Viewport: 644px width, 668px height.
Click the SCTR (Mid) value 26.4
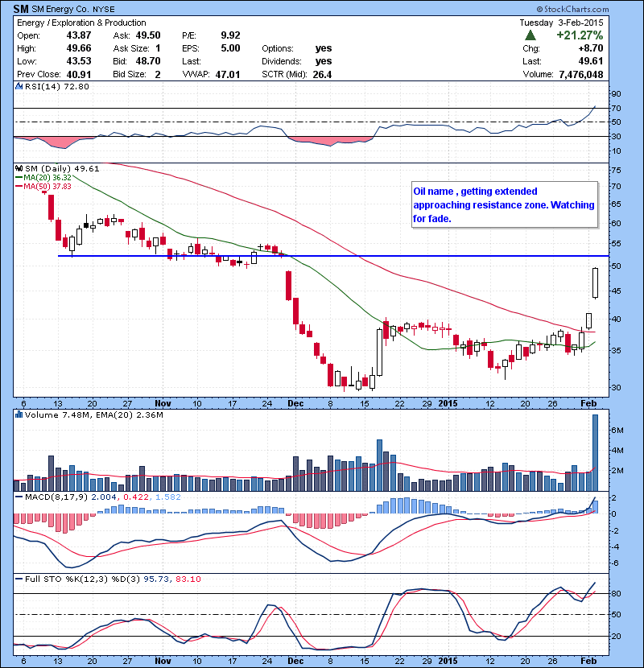click(322, 75)
